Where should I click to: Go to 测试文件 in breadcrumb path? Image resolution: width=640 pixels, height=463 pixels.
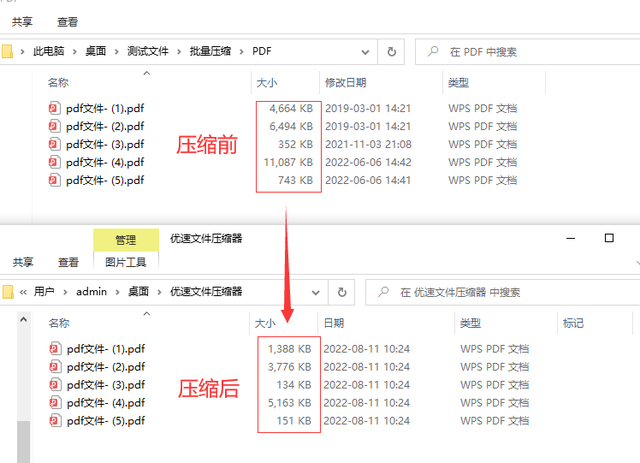[148, 51]
